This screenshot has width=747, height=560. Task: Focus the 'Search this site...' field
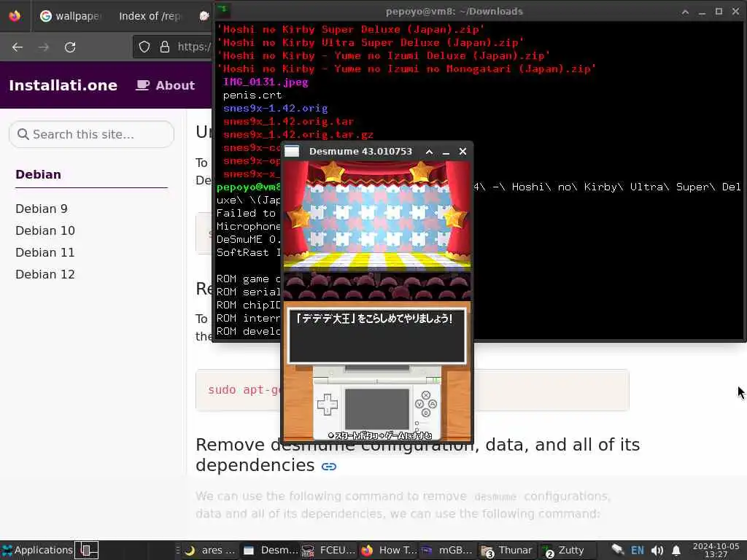(91, 134)
